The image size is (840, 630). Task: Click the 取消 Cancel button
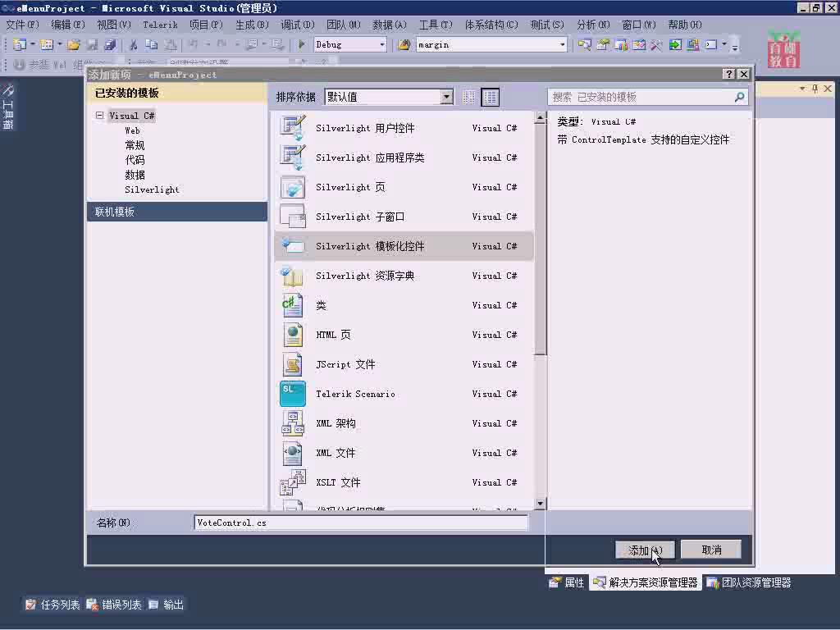[711, 550]
